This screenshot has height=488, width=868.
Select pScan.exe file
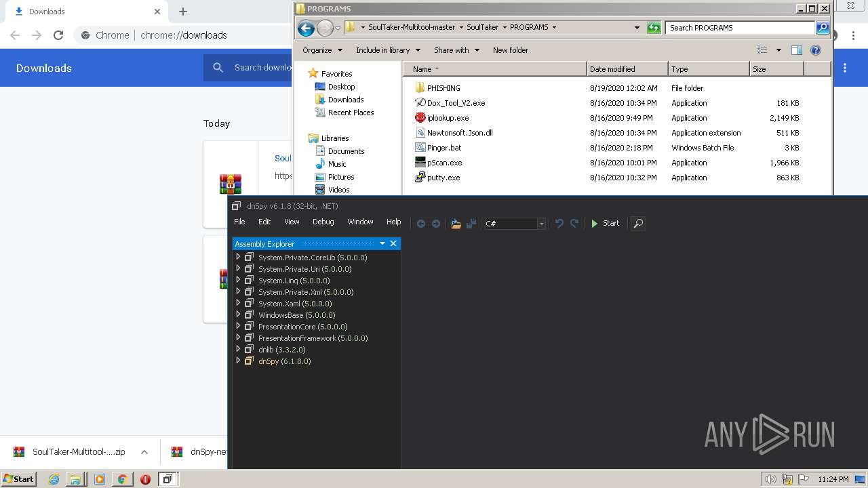444,163
